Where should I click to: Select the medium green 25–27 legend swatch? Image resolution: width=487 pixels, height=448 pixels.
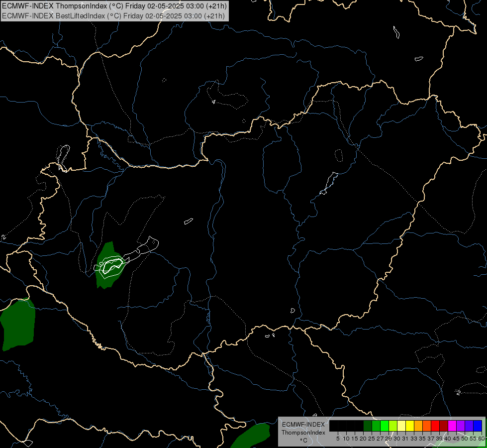coord(376,426)
